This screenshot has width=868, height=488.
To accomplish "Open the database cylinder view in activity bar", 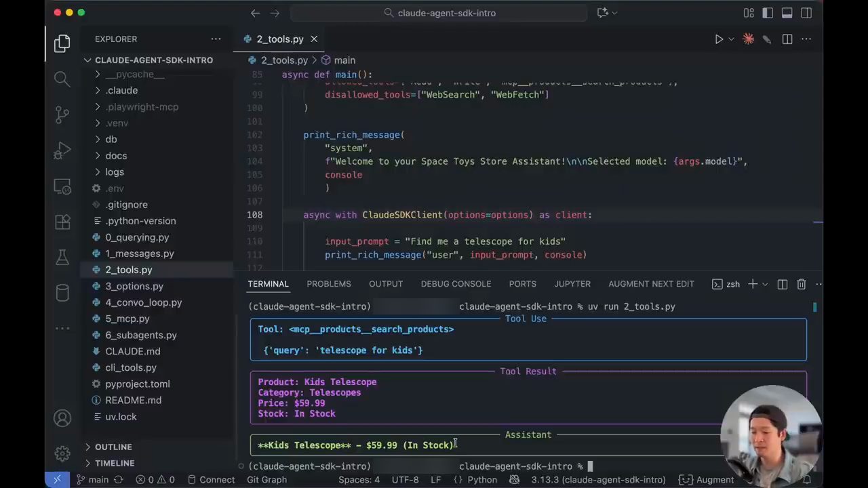I will pyautogui.click(x=62, y=293).
